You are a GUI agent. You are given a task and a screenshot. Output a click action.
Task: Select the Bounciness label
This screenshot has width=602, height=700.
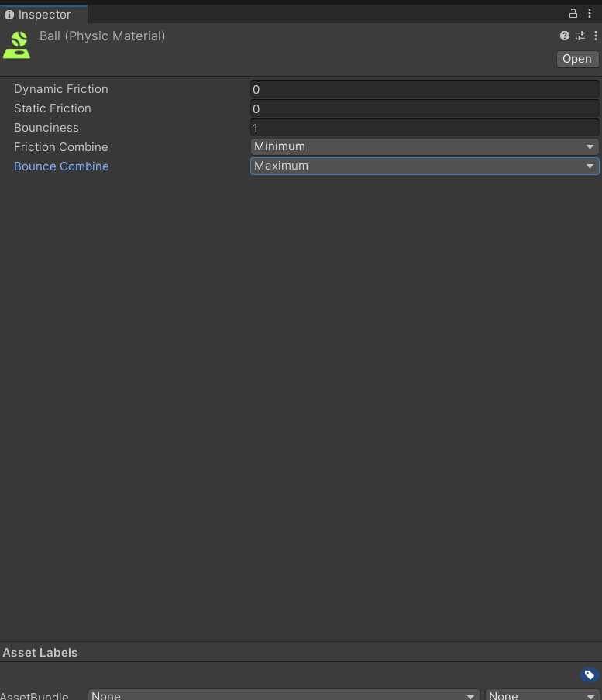46,128
